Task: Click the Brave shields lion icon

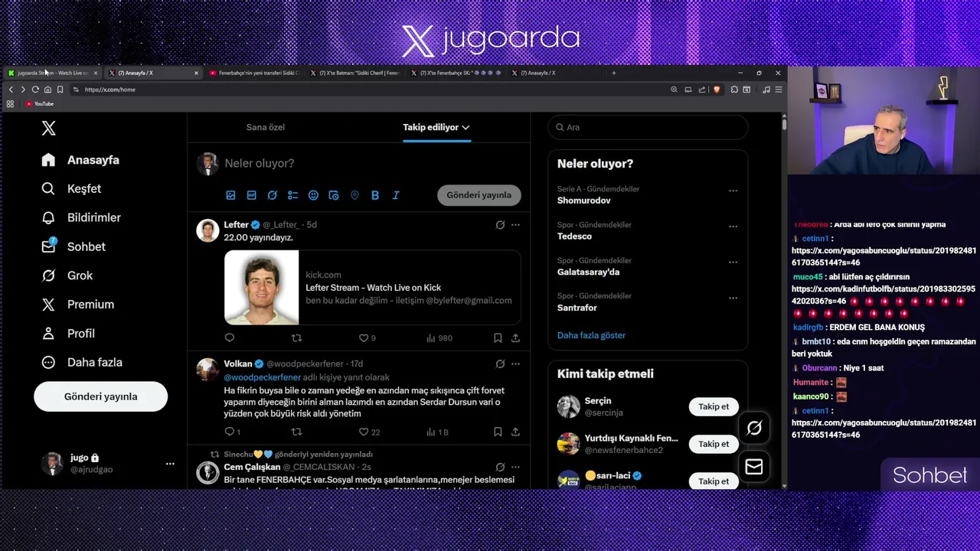Action: click(717, 90)
